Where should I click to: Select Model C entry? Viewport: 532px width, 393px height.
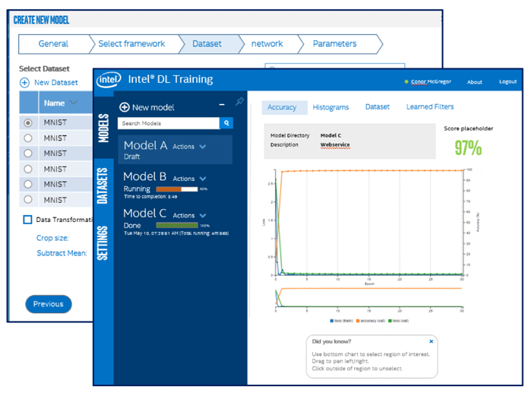click(x=176, y=221)
